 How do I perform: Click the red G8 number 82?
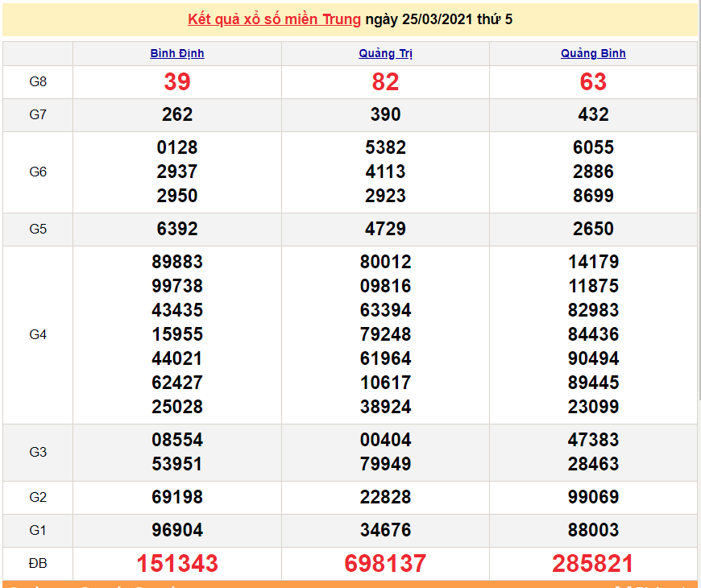(x=385, y=81)
